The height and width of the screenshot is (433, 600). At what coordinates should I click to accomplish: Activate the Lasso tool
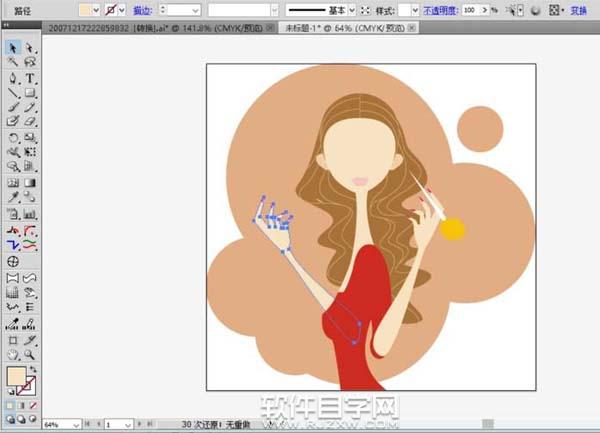coord(30,63)
